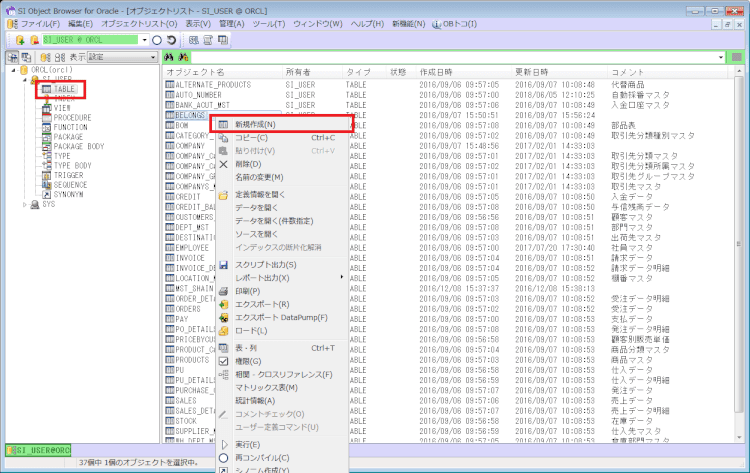This screenshot has width=750, height=473.
Task: Click the 印刷(P) printer icon
Action: pos(223,291)
